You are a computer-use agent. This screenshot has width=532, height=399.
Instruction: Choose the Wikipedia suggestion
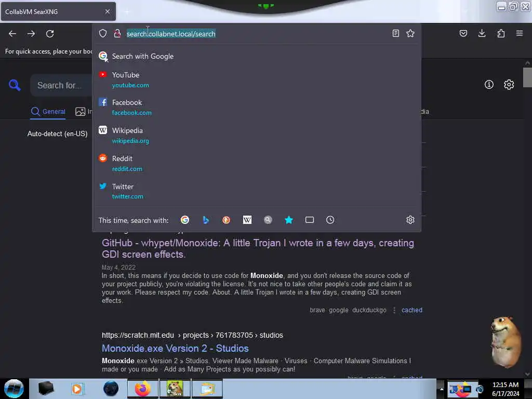[x=257, y=136]
